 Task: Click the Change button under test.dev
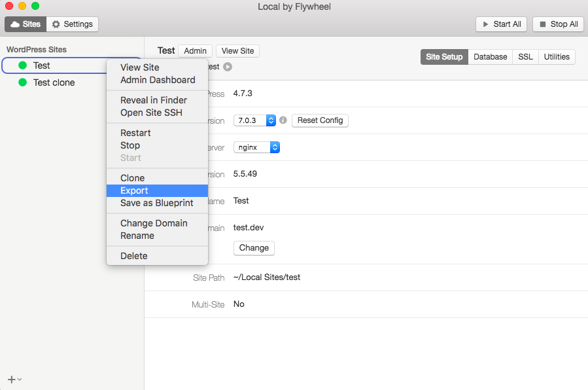click(x=254, y=248)
